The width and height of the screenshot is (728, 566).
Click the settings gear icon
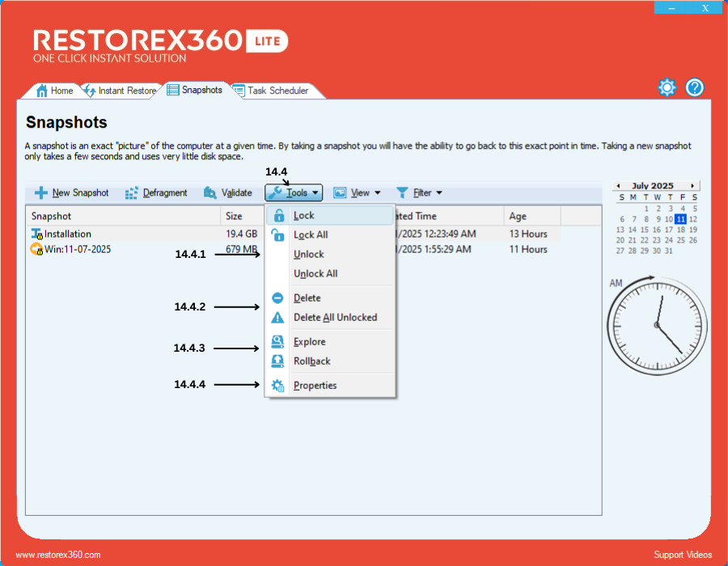tap(667, 87)
